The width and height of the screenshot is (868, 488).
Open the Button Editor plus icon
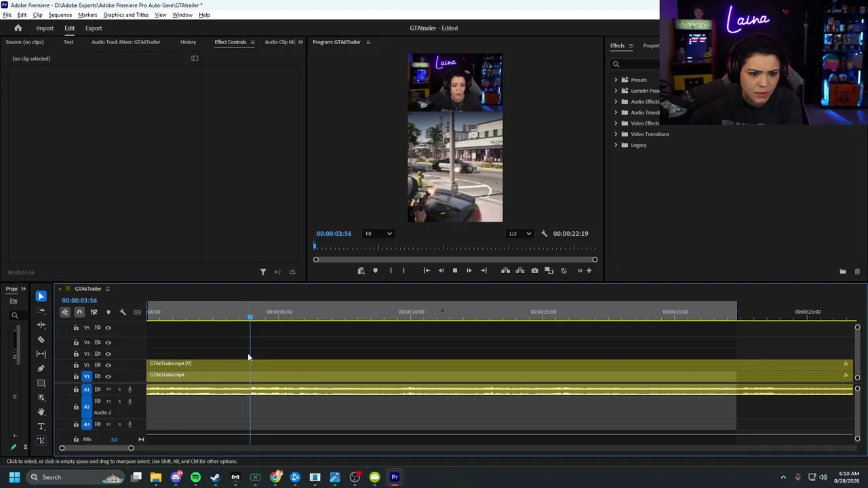coord(589,271)
